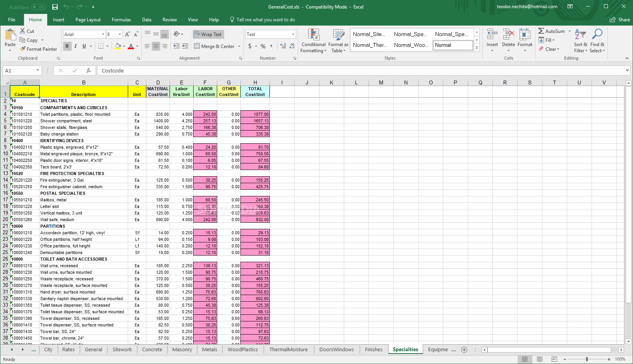This screenshot has width=633, height=364.
Task: Click the formula bar containing Costcode
Action: tap(360, 70)
